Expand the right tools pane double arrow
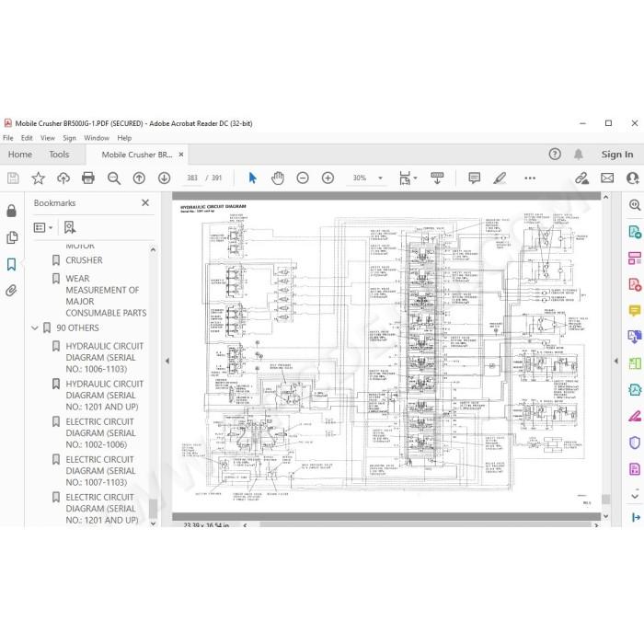Screen dimensions: 644x644 [x=636, y=517]
